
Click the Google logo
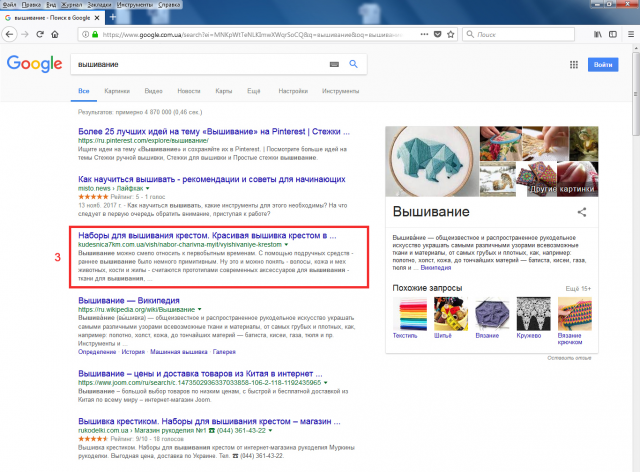coord(35,64)
